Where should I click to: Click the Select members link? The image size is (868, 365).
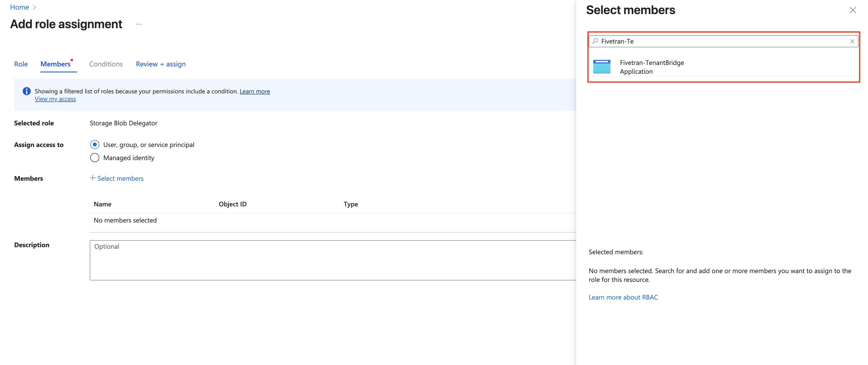point(120,178)
